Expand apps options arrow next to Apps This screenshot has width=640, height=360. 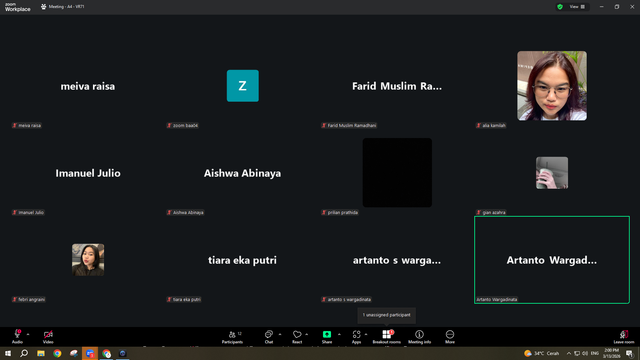[366, 334]
